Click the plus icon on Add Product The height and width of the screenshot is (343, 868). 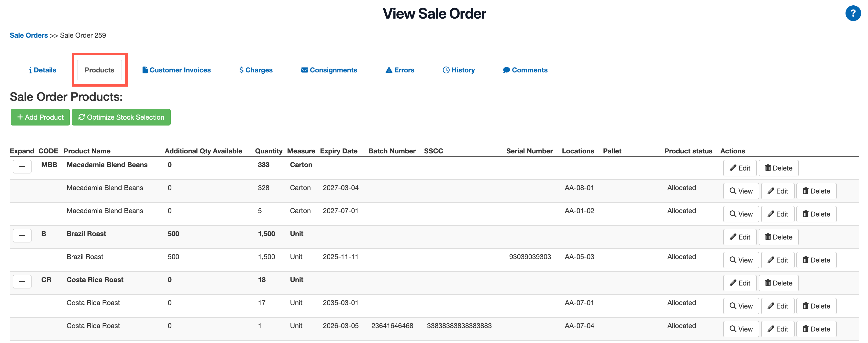[20, 117]
